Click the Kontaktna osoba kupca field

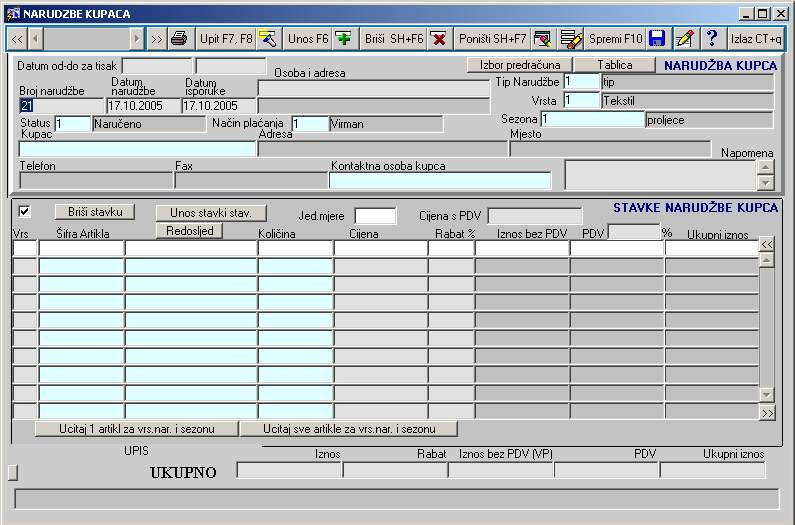click(x=440, y=181)
